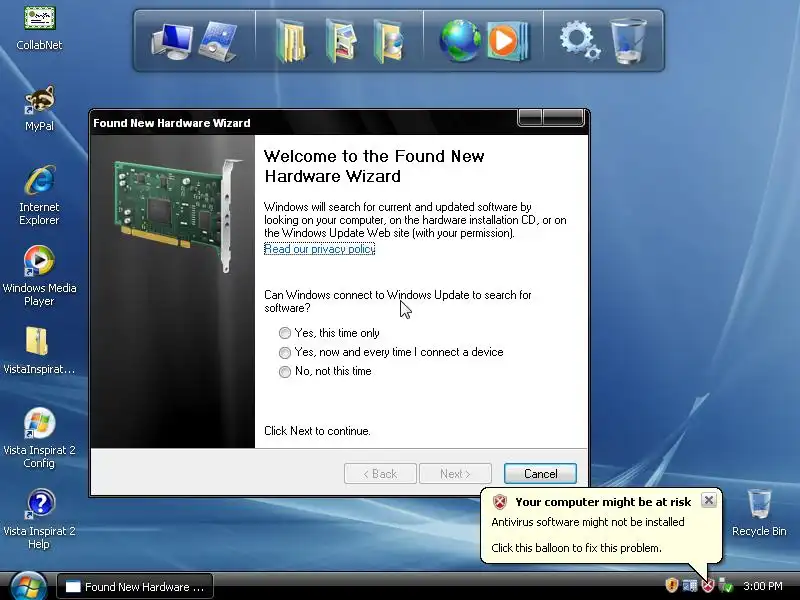Click 'Your computer might be at risk' balloon title
Screen dimensions: 800x600
[603, 502]
